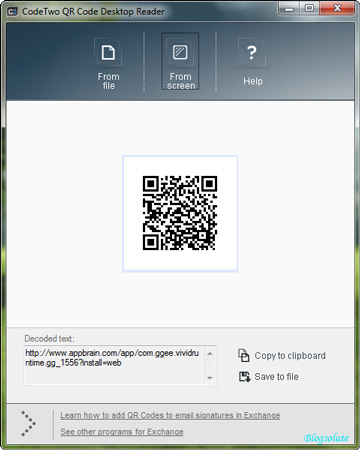Click the Copy to clipboard icon
The image size is (360, 450).
(244, 355)
